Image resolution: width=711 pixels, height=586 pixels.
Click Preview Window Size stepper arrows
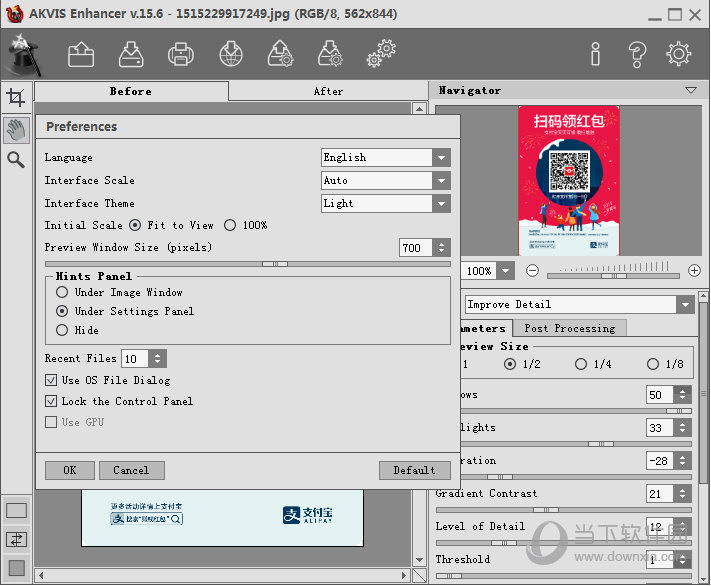(x=441, y=248)
